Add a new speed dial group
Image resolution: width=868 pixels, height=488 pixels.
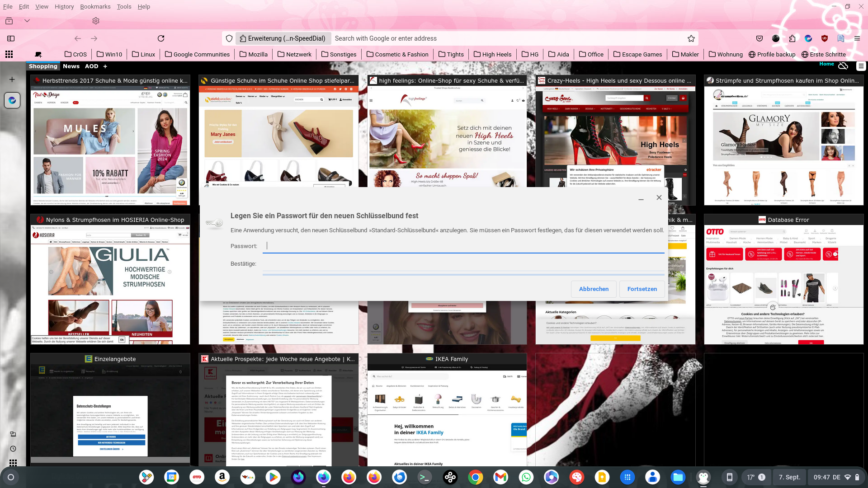pos(105,66)
